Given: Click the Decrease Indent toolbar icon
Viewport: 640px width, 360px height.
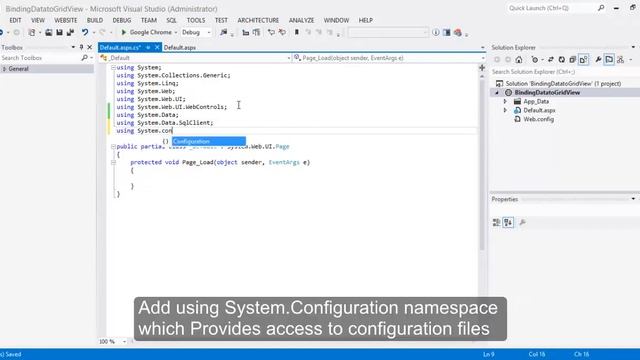Looking at the screenshot, I should point(245,32).
